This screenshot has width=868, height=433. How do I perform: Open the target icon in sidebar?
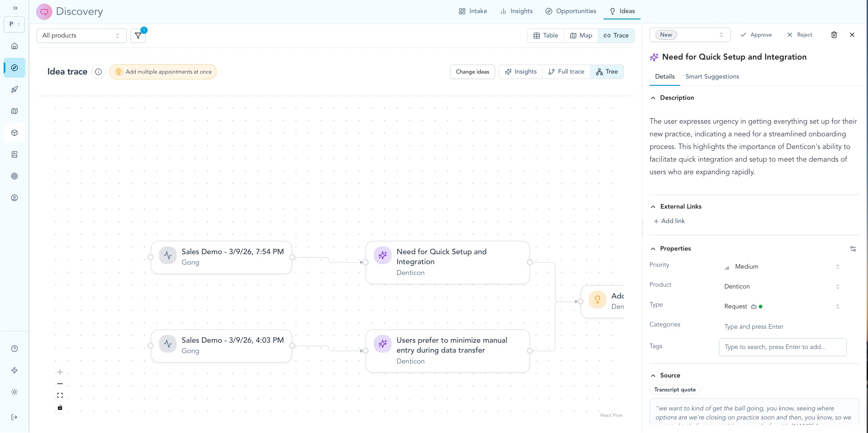(x=14, y=176)
